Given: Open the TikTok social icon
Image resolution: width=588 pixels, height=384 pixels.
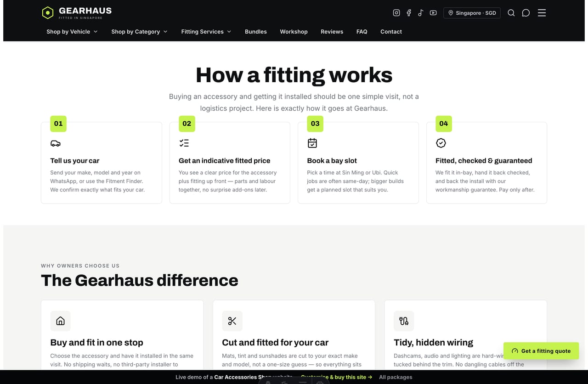Looking at the screenshot, I should (x=421, y=13).
